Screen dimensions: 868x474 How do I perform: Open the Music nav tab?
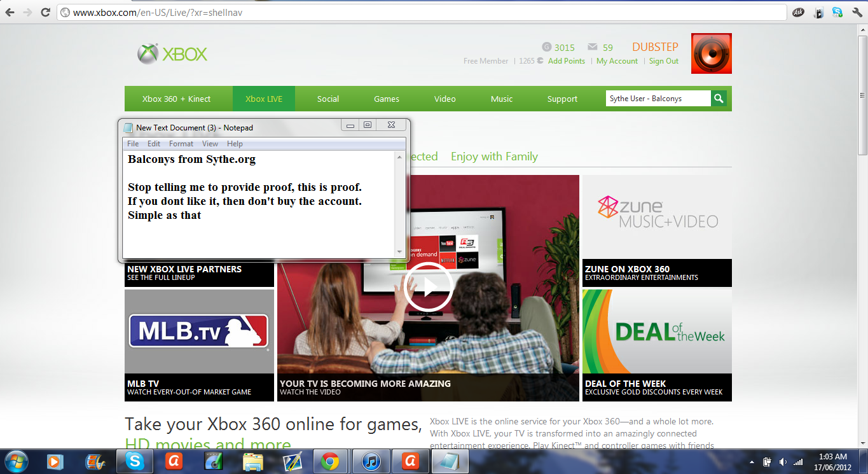click(502, 99)
